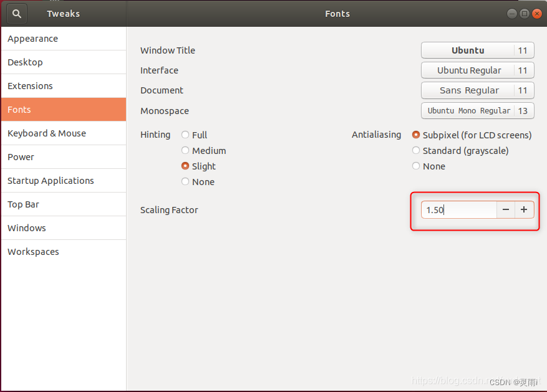
Task: Select Medium hinting option
Action: [x=204, y=151]
